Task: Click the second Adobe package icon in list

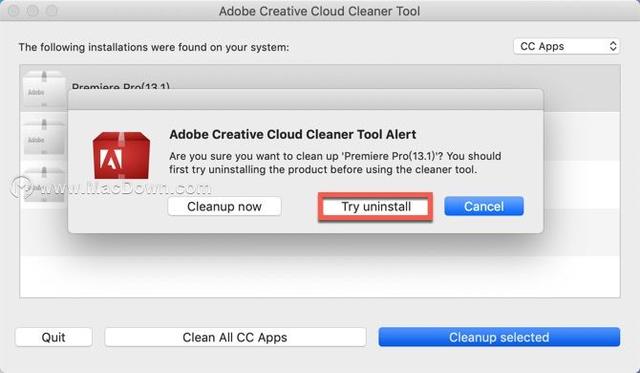Action: point(44,137)
